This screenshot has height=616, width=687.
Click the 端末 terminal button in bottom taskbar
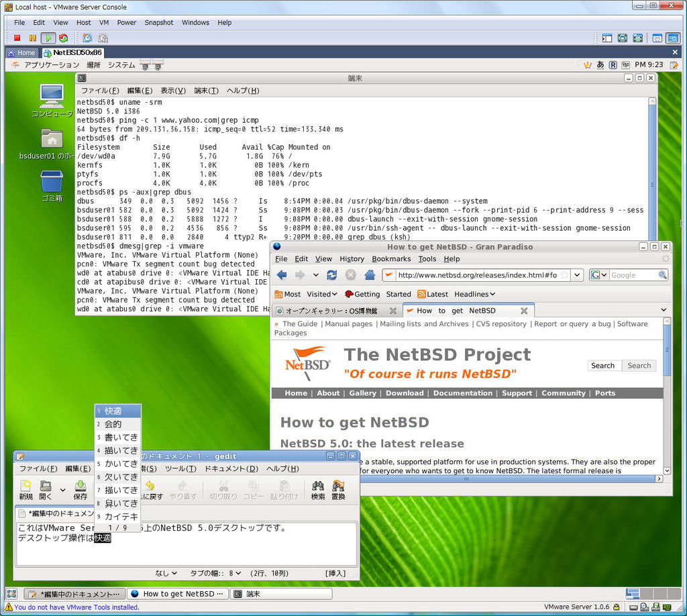click(281, 594)
